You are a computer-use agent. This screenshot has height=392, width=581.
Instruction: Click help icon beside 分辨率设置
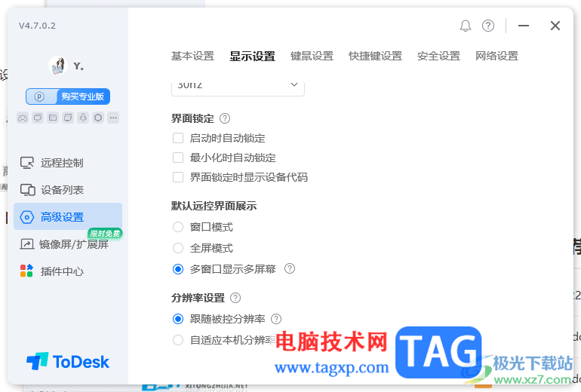[235, 298]
